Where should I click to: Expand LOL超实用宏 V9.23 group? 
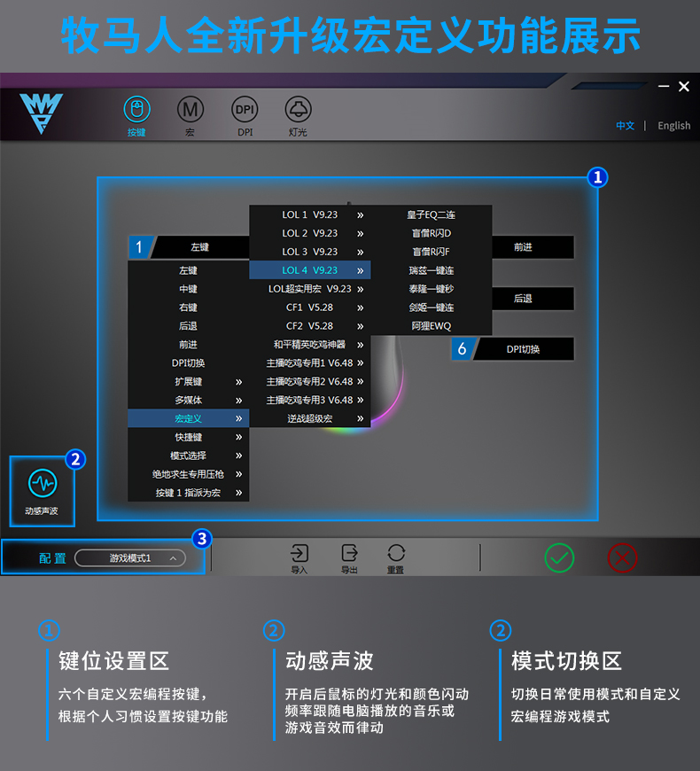[310, 289]
